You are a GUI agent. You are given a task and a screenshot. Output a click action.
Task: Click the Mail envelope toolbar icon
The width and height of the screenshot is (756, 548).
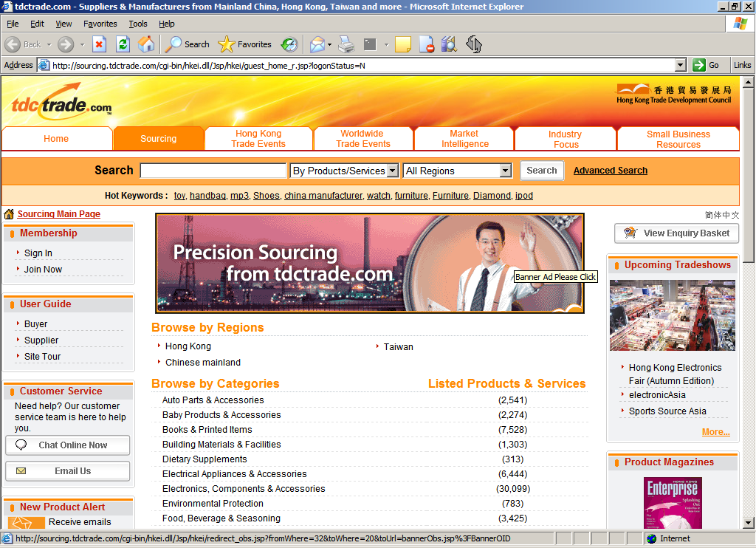tap(317, 44)
